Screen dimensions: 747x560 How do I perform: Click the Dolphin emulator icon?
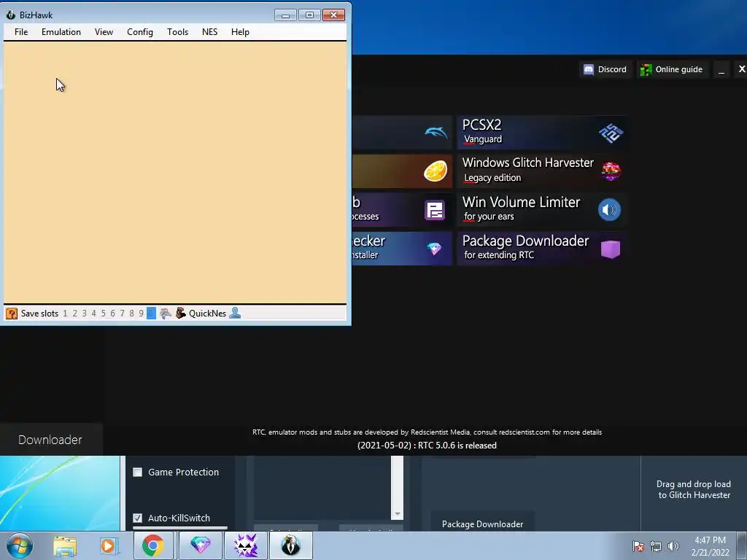pos(436,133)
